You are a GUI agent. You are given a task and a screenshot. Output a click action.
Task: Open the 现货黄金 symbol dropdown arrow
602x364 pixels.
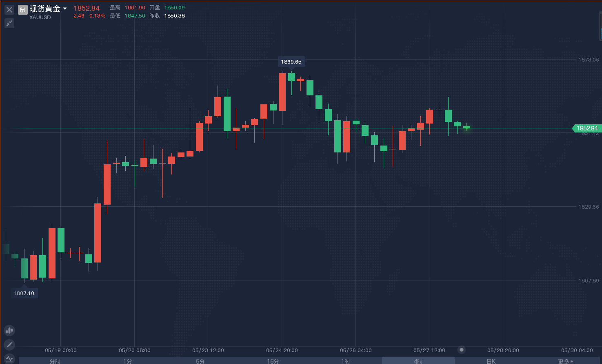coord(65,9)
